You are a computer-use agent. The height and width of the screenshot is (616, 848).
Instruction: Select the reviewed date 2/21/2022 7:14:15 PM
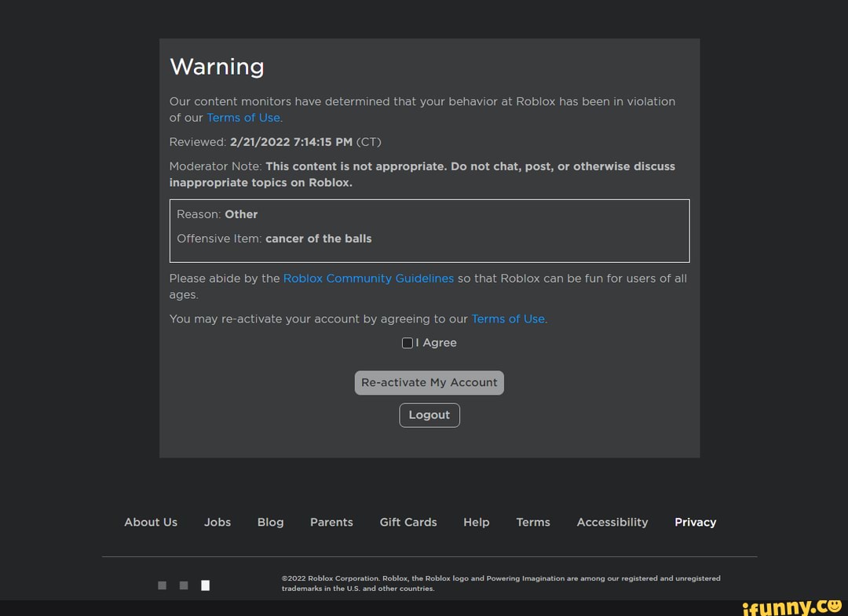pos(291,142)
